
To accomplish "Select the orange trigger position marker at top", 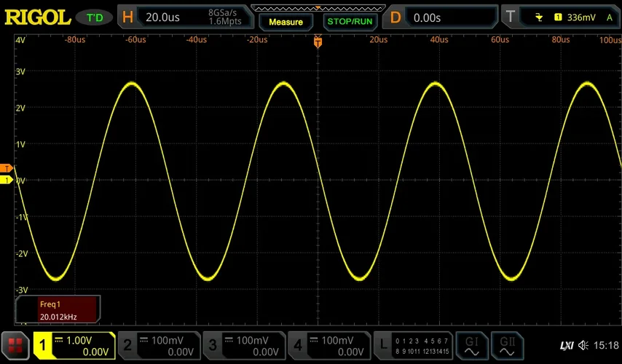I will tap(318, 41).
